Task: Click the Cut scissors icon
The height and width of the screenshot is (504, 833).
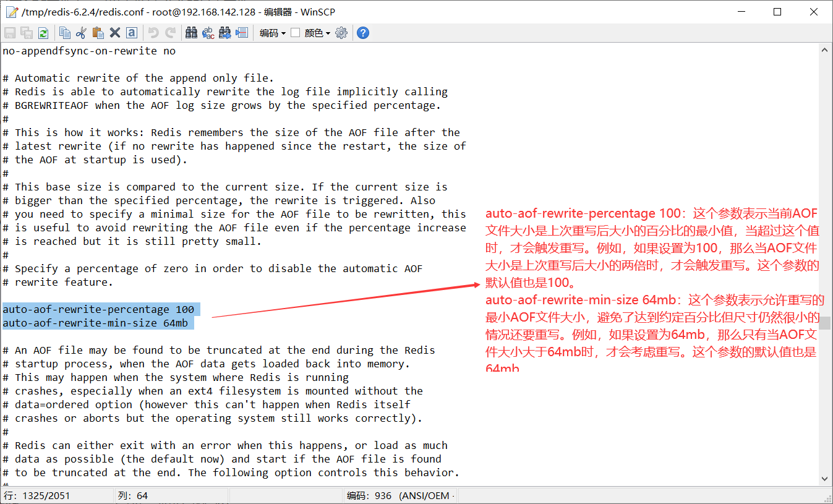Action: coord(82,33)
